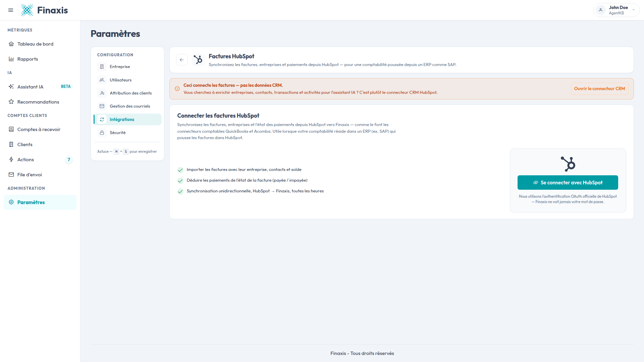This screenshot has width=644, height=362.
Task: Open Actions in the sidebar
Action: (x=40, y=160)
